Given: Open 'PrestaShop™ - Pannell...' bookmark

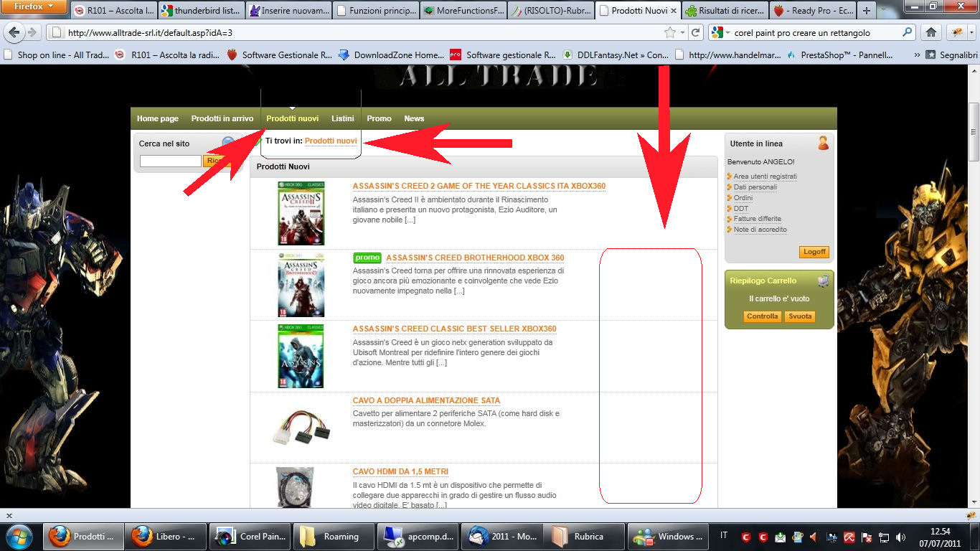Looking at the screenshot, I should (x=839, y=55).
